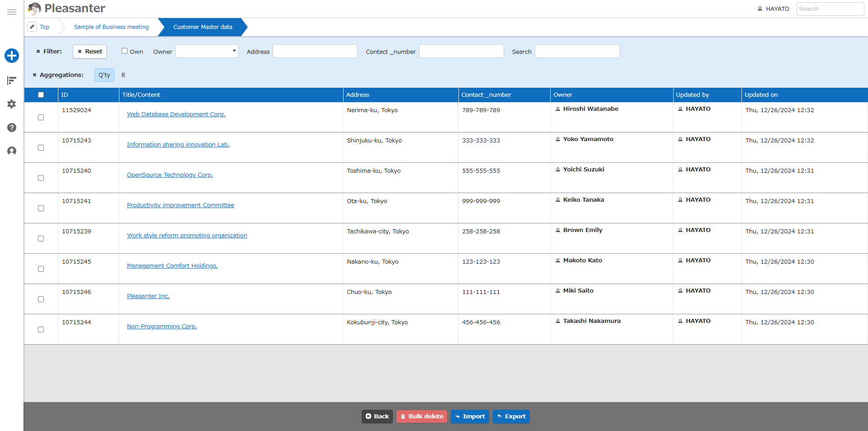The image size is (868, 431).
Task: Open the Owner filter dropdown
Action: click(x=207, y=51)
